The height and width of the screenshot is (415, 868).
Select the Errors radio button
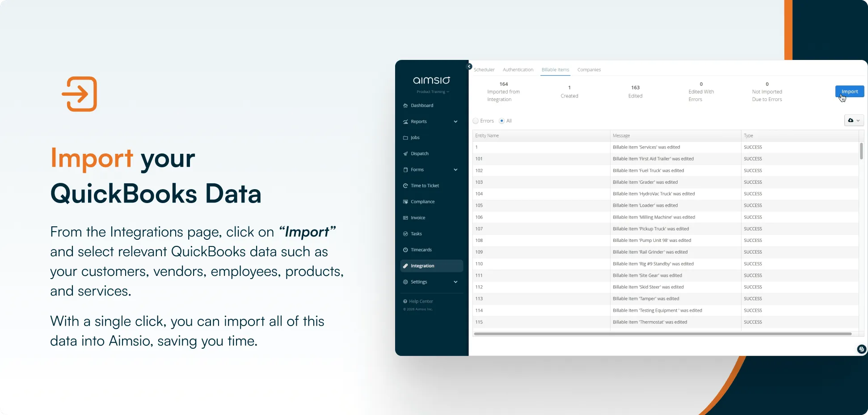pos(476,121)
